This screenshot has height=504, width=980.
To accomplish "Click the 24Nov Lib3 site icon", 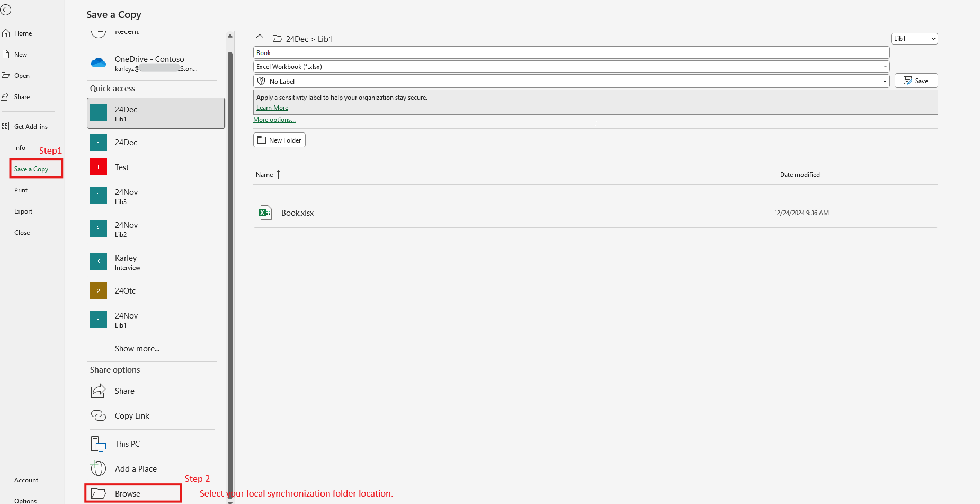I will tap(99, 196).
